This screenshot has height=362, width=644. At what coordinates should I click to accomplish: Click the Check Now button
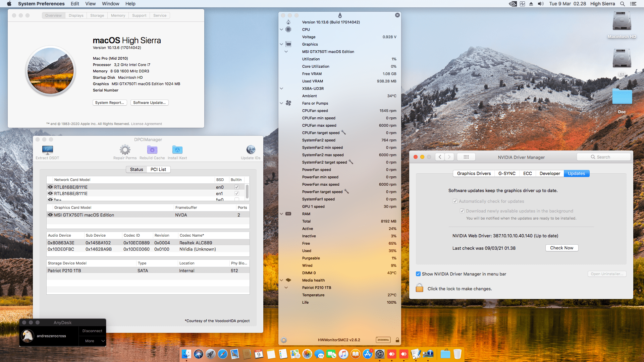coord(561,248)
